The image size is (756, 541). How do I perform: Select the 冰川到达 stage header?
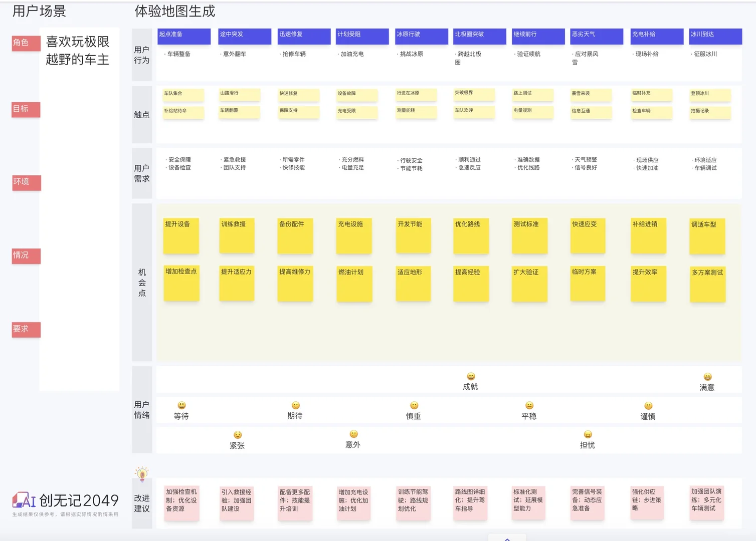(716, 36)
